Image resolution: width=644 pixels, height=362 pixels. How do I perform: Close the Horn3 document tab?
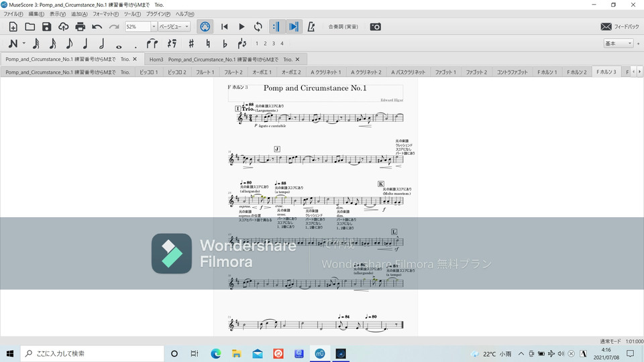[x=297, y=60]
